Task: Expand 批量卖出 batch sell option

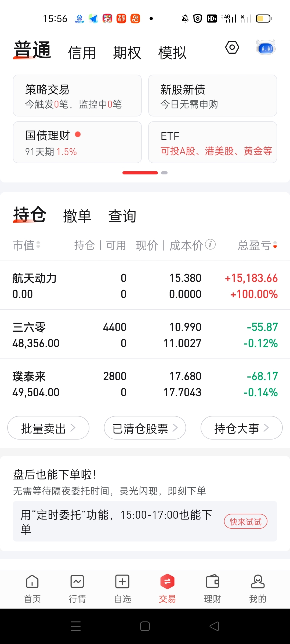Action: tap(48, 428)
